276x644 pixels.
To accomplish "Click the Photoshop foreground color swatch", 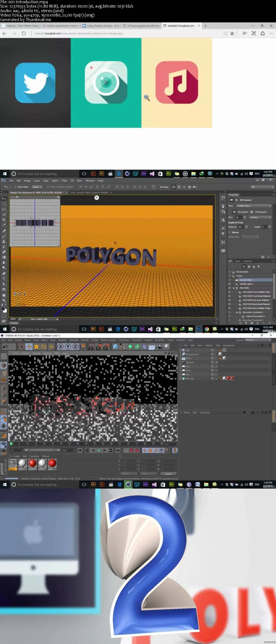I will [x=3, y=309].
